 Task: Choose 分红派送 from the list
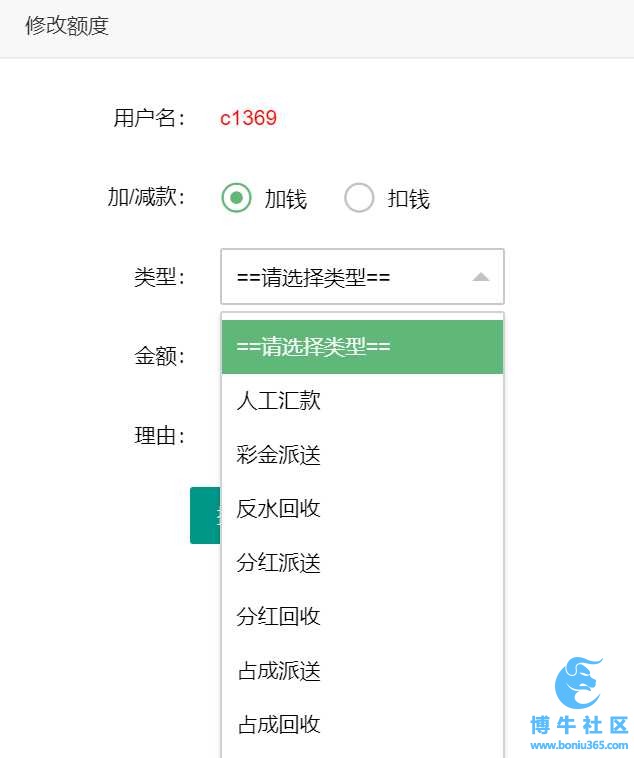(x=362, y=563)
